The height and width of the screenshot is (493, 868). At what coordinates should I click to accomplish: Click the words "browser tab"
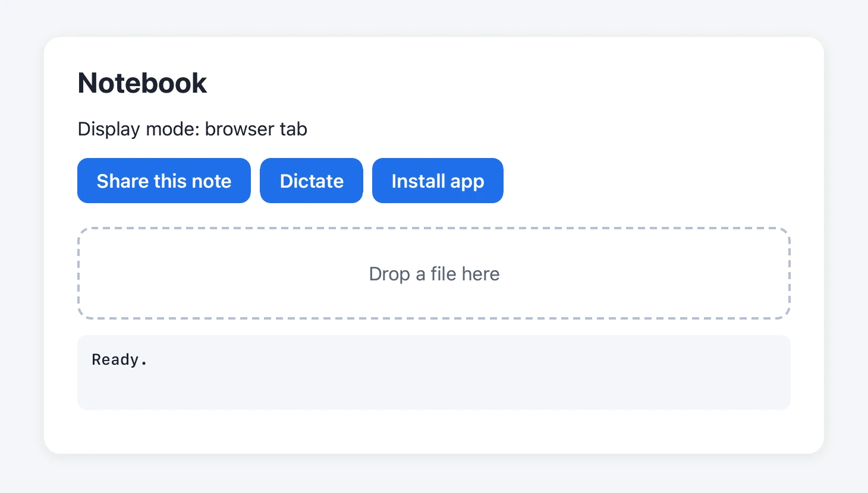(x=256, y=129)
